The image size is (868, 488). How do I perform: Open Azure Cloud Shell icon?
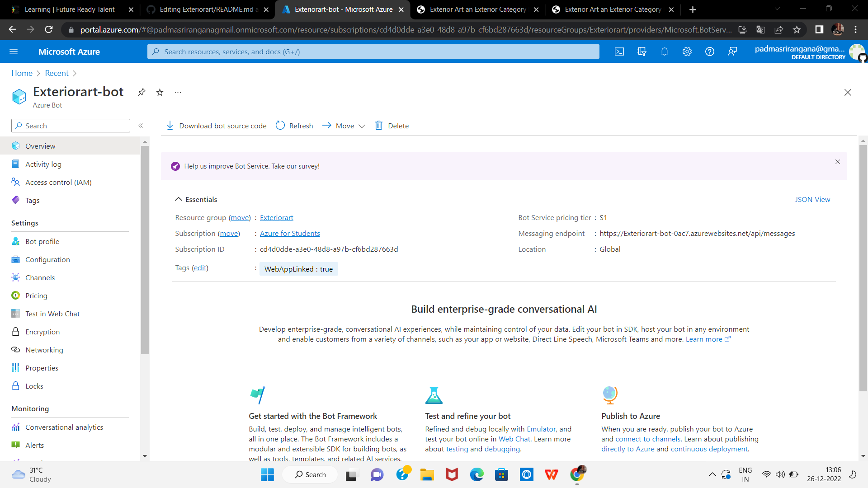619,52
